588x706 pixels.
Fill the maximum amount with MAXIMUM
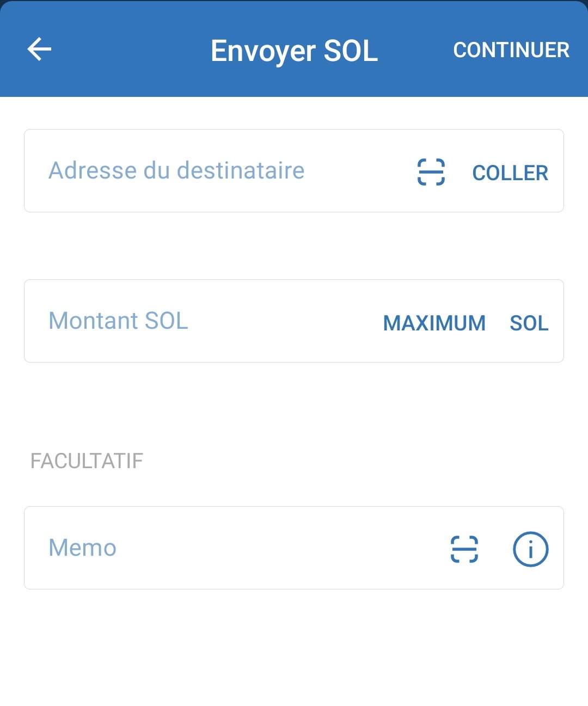(434, 323)
